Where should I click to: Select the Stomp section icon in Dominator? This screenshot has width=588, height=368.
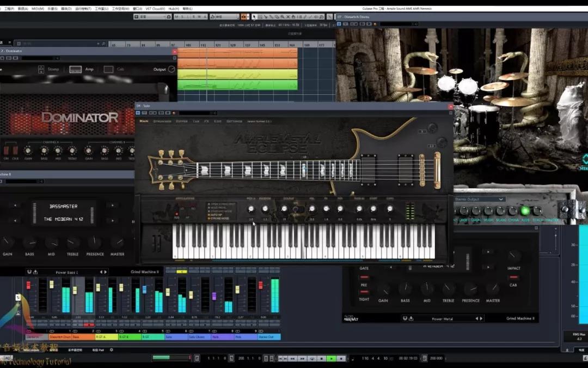[41, 69]
